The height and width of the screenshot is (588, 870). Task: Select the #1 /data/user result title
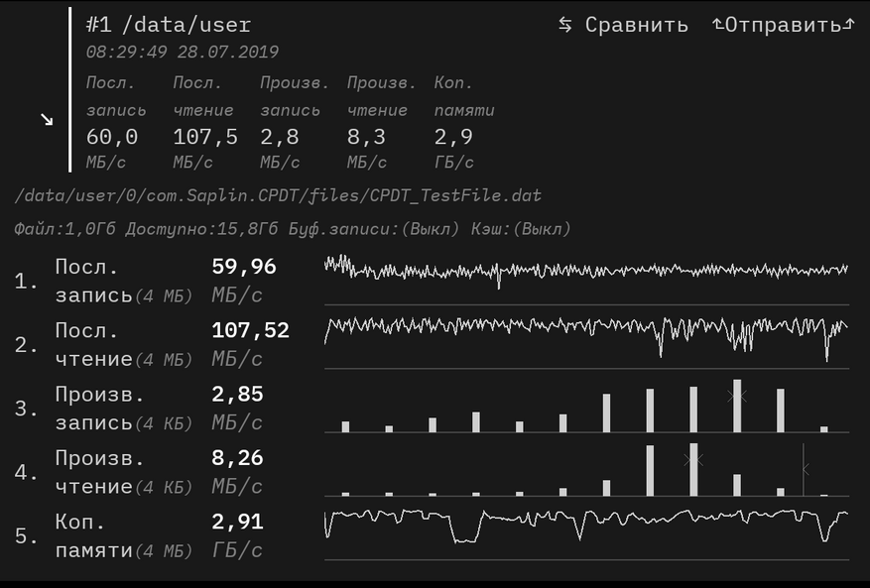[168, 25]
